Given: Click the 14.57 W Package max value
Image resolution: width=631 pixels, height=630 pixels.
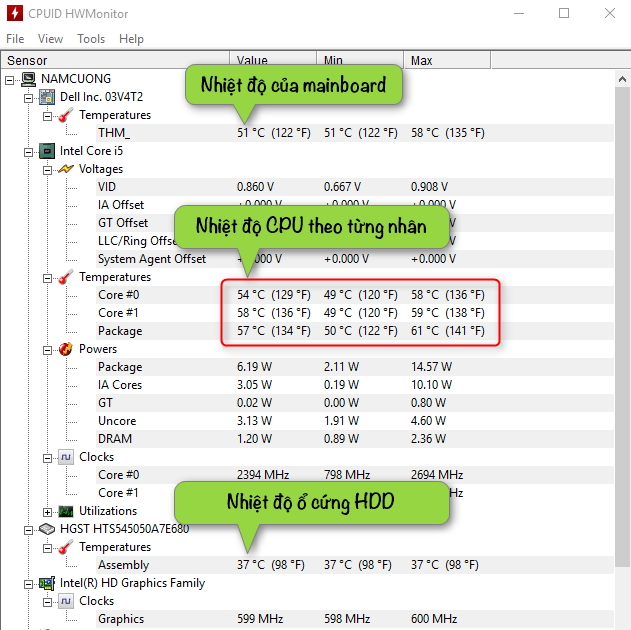Looking at the screenshot, I should (x=431, y=367).
